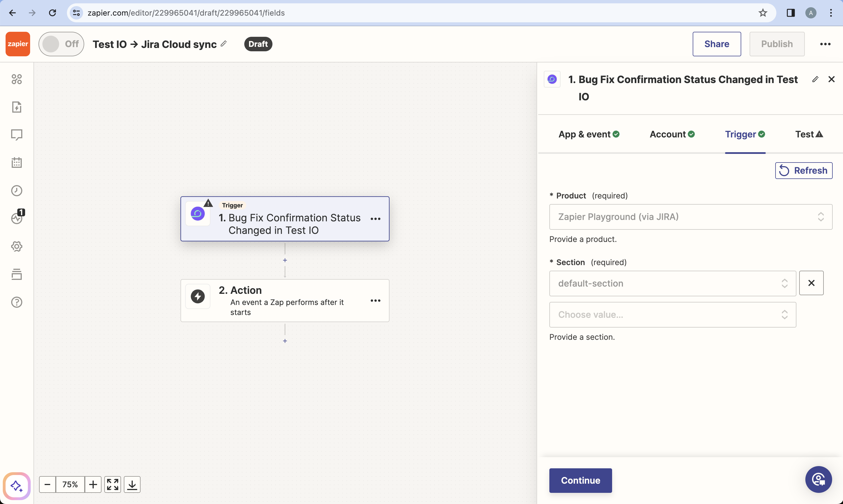This screenshot has height=504, width=843.
Task: Click the edit pencil icon in side panel
Action: pyautogui.click(x=815, y=79)
